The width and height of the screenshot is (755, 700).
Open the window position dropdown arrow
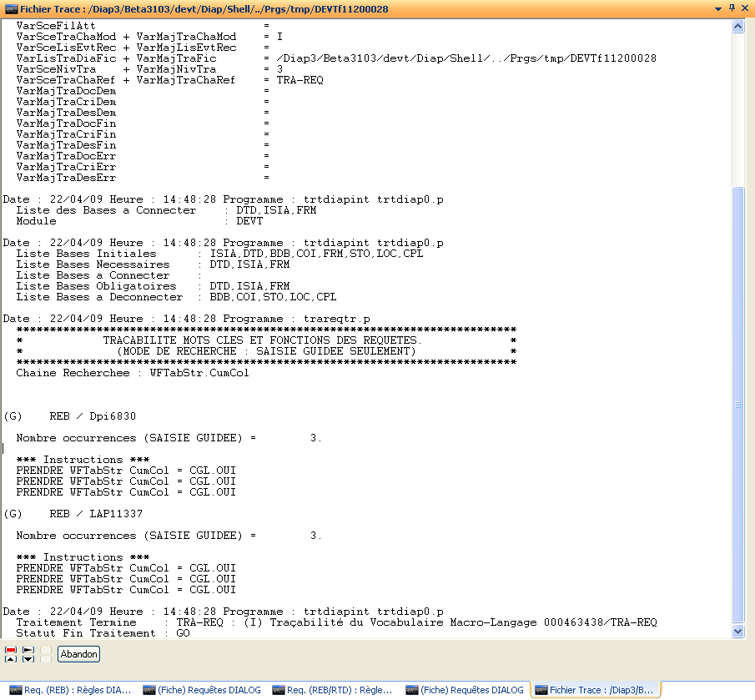click(717, 8)
